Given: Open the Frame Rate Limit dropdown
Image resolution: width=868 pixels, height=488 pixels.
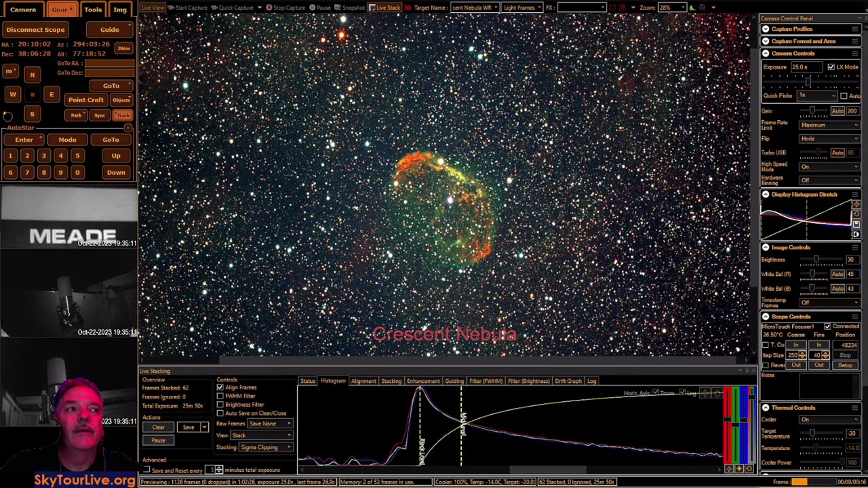Looking at the screenshot, I should pyautogui.click(x=829, y=125).
